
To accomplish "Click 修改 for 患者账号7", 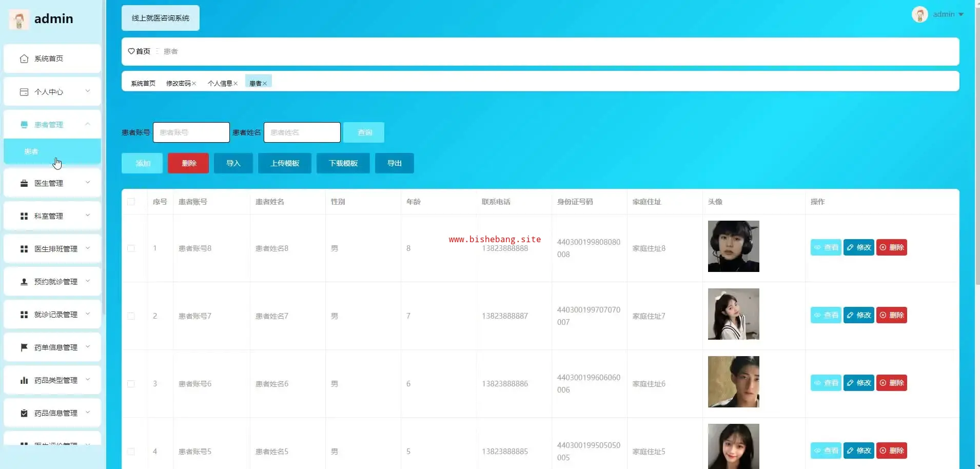I will tap(859, 315).
